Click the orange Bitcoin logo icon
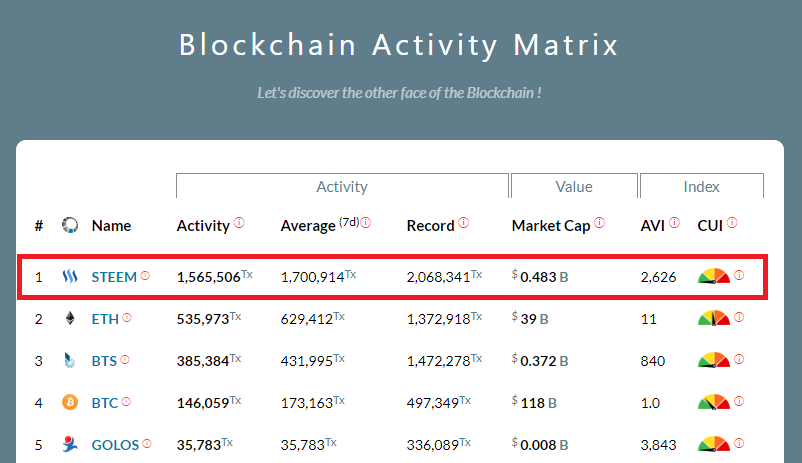The width and height of the screenshot is (802, 463). click(x=70, y=403)
